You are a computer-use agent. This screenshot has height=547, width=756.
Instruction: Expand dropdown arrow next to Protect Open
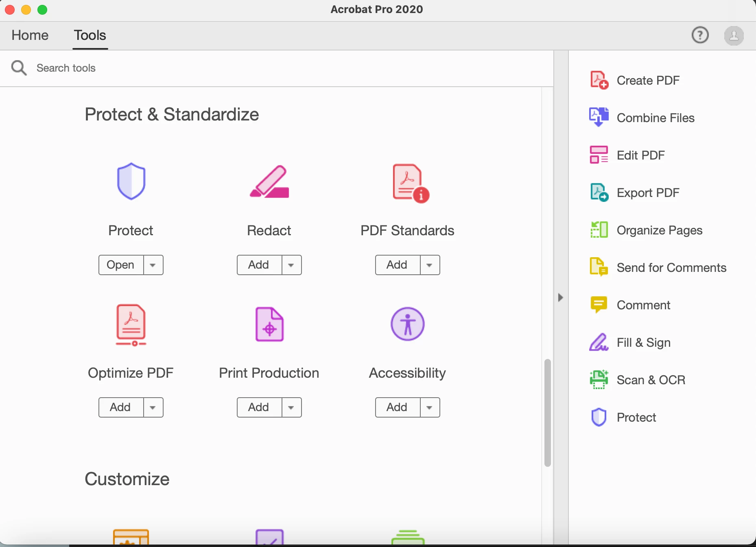pos(153,265)
